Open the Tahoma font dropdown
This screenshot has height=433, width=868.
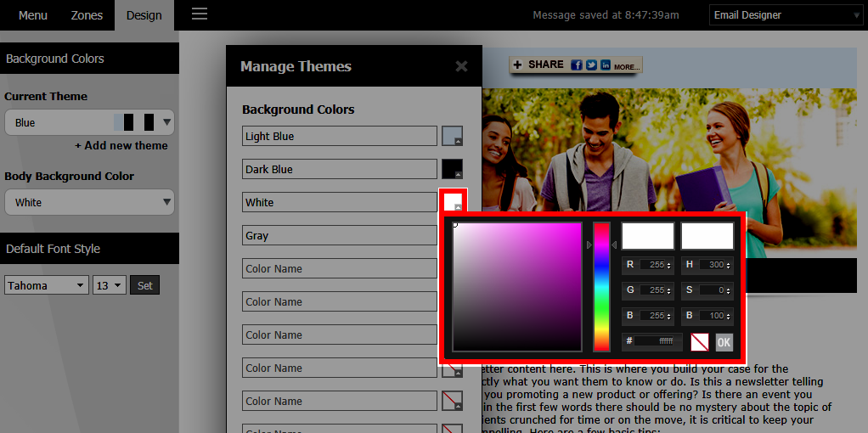(47, 286)
